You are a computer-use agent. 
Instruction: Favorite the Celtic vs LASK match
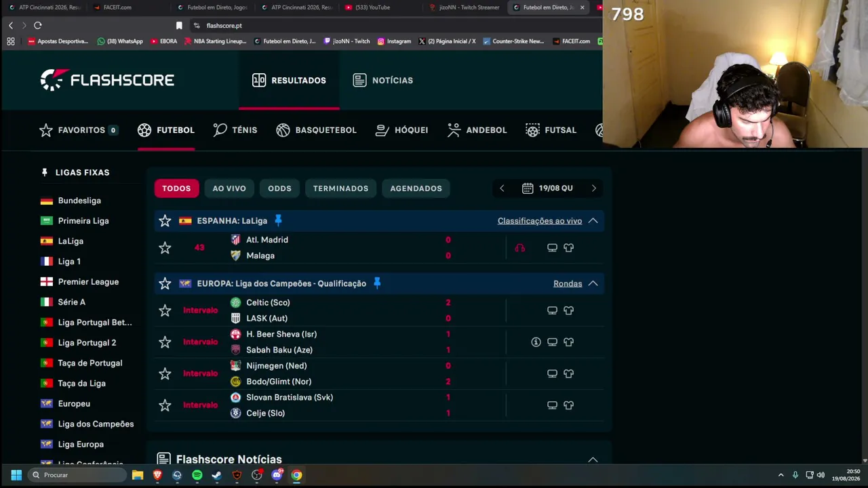click(165, 310)
